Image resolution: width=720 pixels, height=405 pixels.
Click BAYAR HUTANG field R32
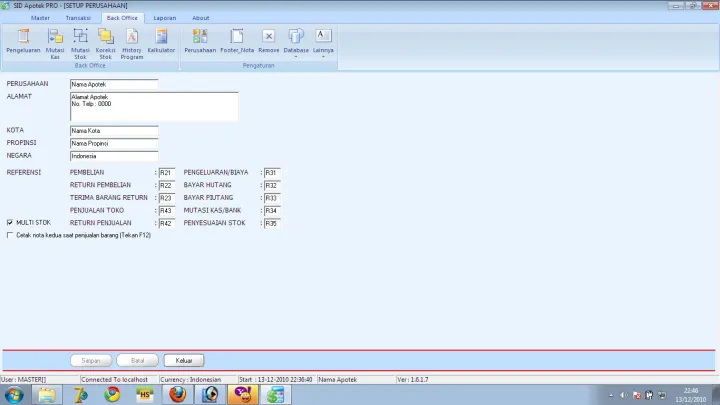pyautogui.click(x=272, y=186)
